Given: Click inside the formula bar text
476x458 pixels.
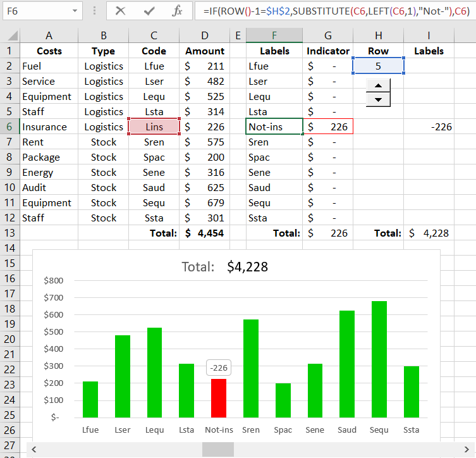Looking at the screenshot, I should [x=335, y=11].
